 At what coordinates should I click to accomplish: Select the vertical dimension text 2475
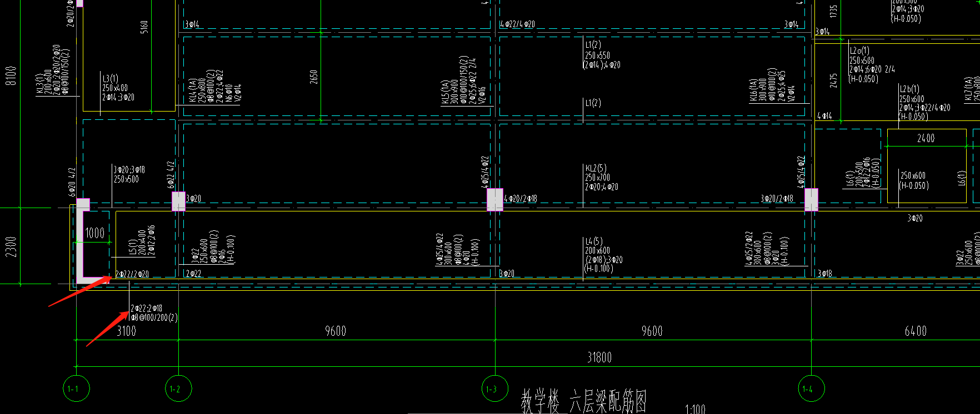(833, 81)
